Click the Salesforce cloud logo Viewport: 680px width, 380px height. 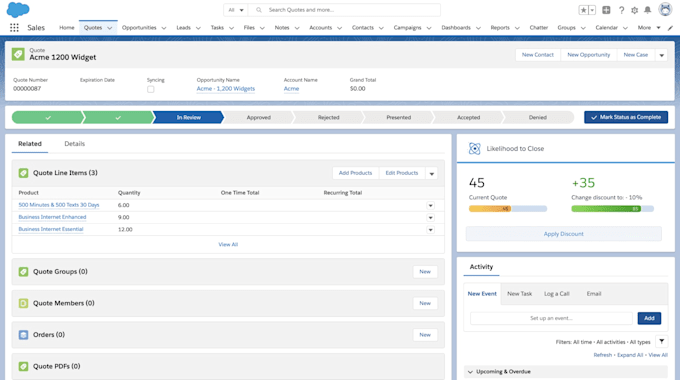click(18, 10)
